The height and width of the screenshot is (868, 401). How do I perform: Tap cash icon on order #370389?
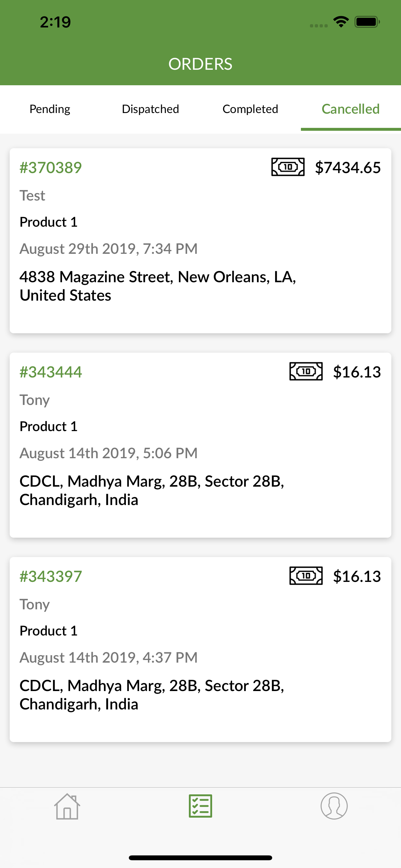[288, 167]
